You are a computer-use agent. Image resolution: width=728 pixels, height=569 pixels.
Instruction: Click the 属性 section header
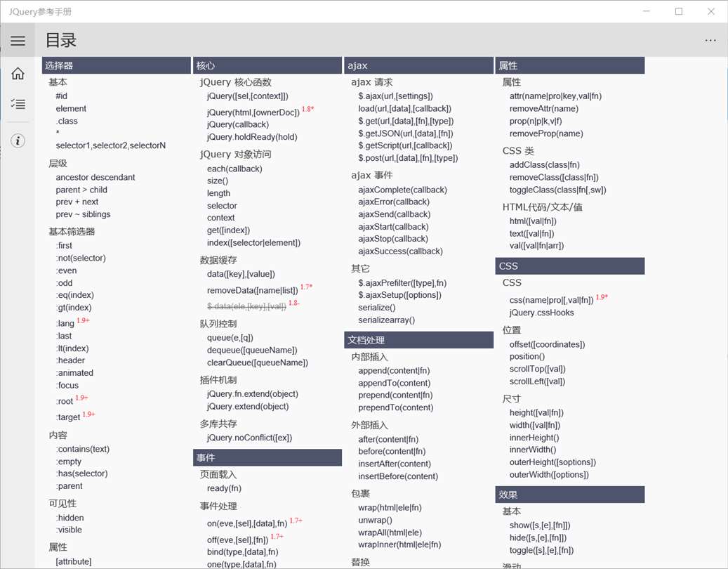(x=570, y=65)
